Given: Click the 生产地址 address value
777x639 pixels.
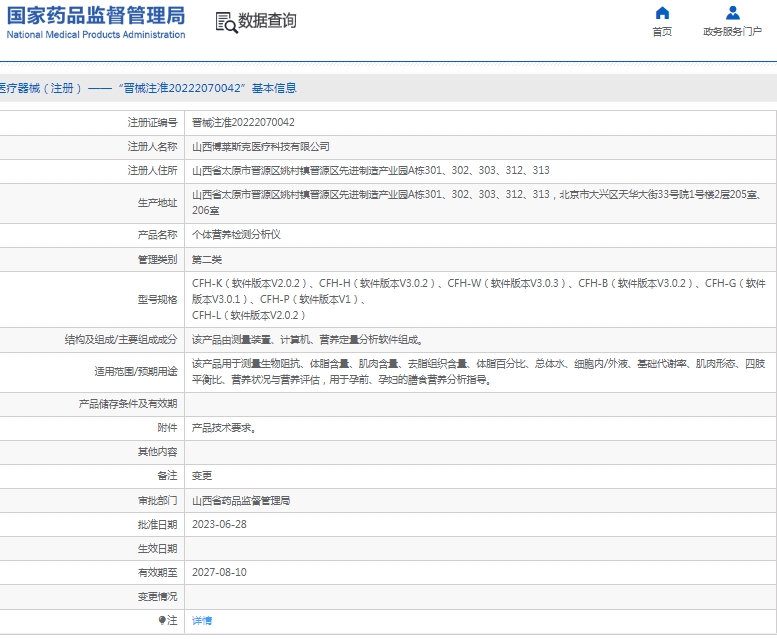Looking at the screenshot, I should [x=477, y=203].
